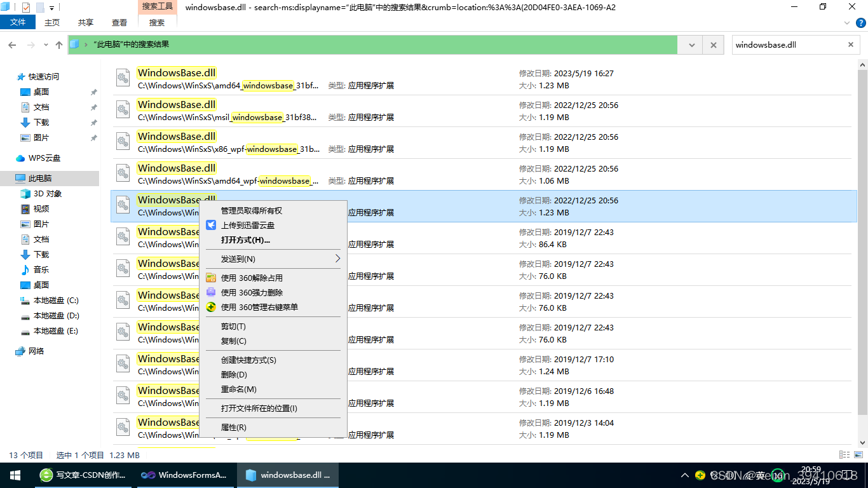Collapse system tray with the up chevron
Screen dimensions: 868x488
tap(685, 475)
